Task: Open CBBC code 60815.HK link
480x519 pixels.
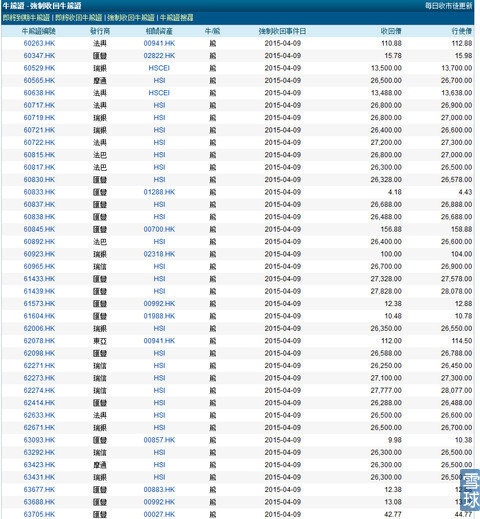Action: click(x=39, y=155)
